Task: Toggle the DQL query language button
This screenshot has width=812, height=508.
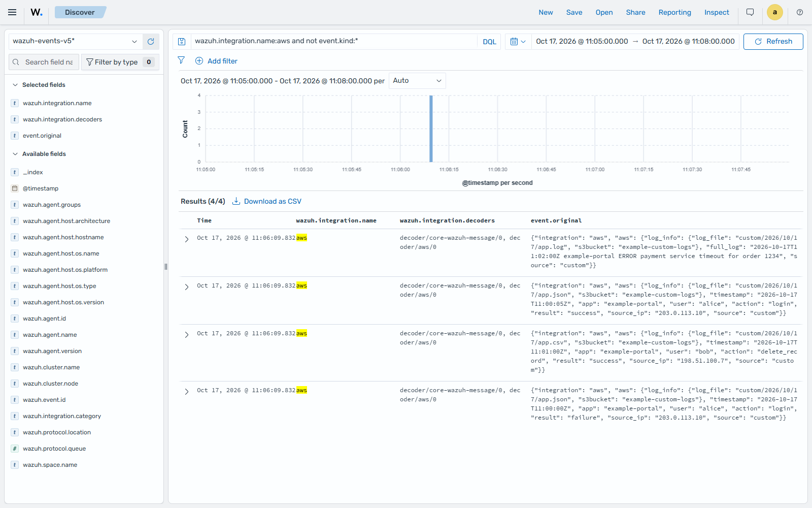Action: click(x=489, y=42)
